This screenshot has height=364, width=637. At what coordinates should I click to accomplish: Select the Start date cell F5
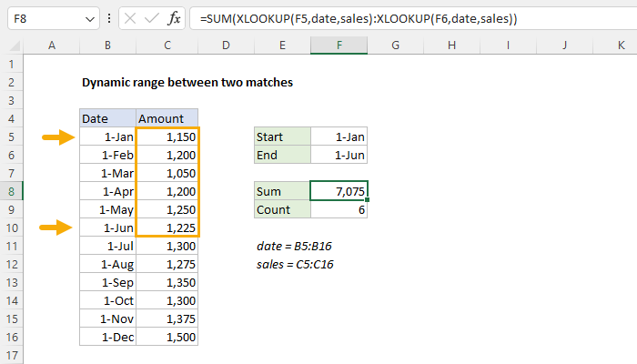[x=339, y=136]
